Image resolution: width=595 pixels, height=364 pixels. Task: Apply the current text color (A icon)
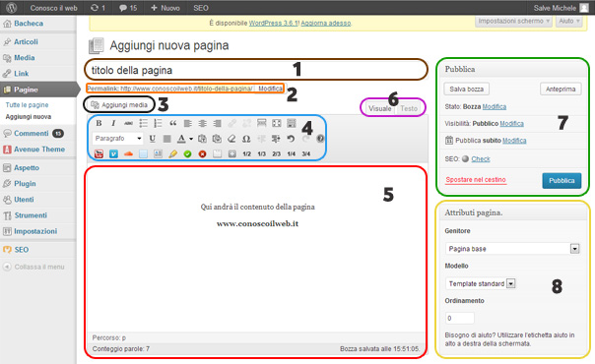click(181, 139)
